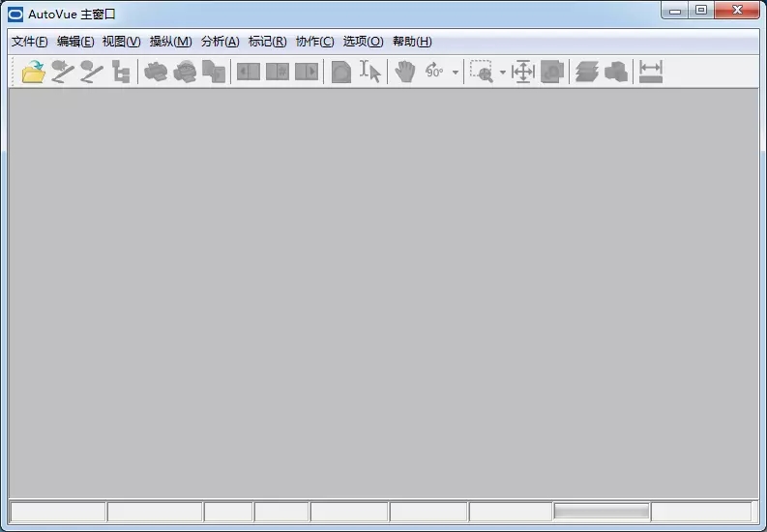Open the rotate options dropdown arrow

pos(456,73)
